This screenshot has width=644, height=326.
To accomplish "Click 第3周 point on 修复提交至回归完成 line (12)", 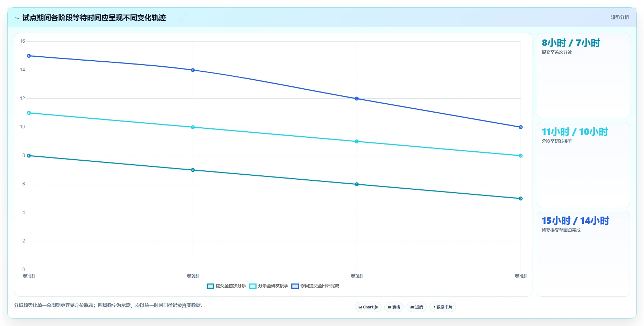I will (x=357, y=99).
